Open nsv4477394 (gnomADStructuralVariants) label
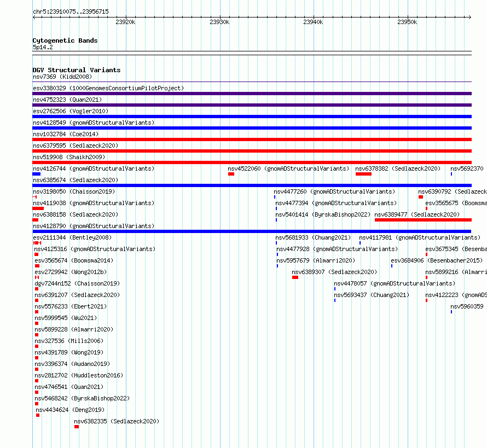Image resolution: width=487 pixels, height=448 pixels. pyautogui.click(x=336, y=203)
